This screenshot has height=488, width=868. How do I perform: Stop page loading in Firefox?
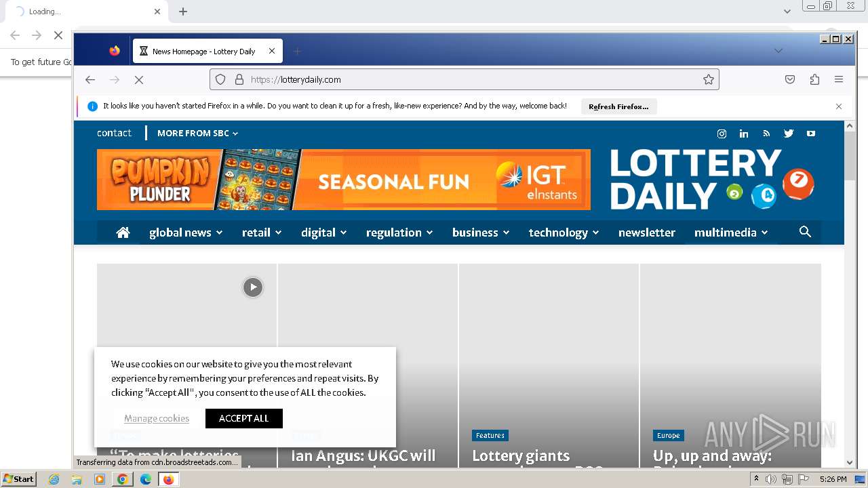(x=139, y=79)
